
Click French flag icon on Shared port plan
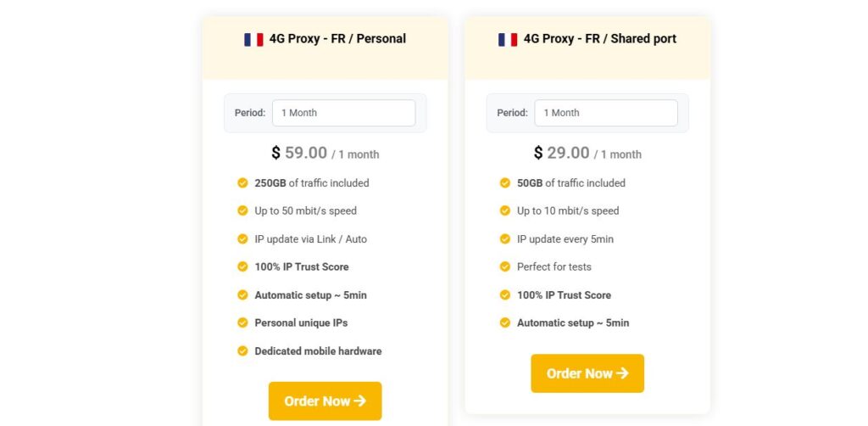(x=508, y=39)
